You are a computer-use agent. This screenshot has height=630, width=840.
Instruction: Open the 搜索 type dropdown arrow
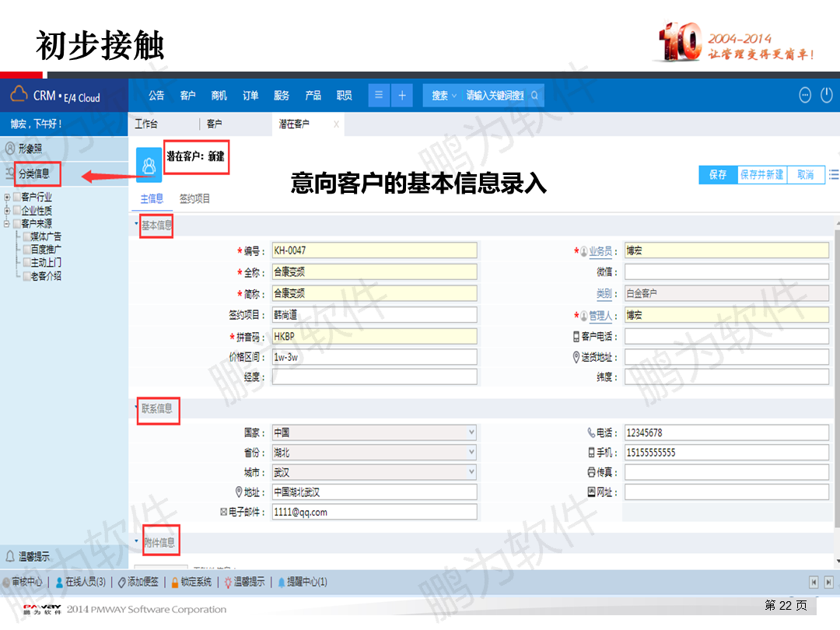454,96
